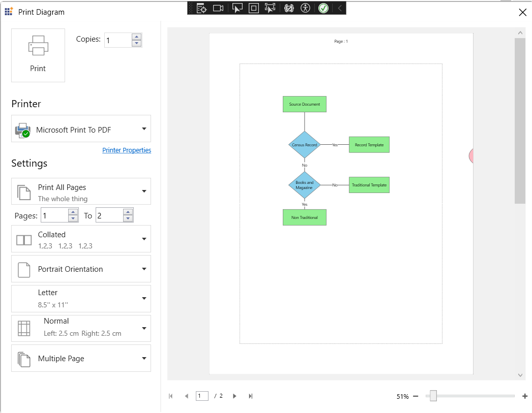
Task: Close the Print Diagram dialog
Action: (522, 13)
